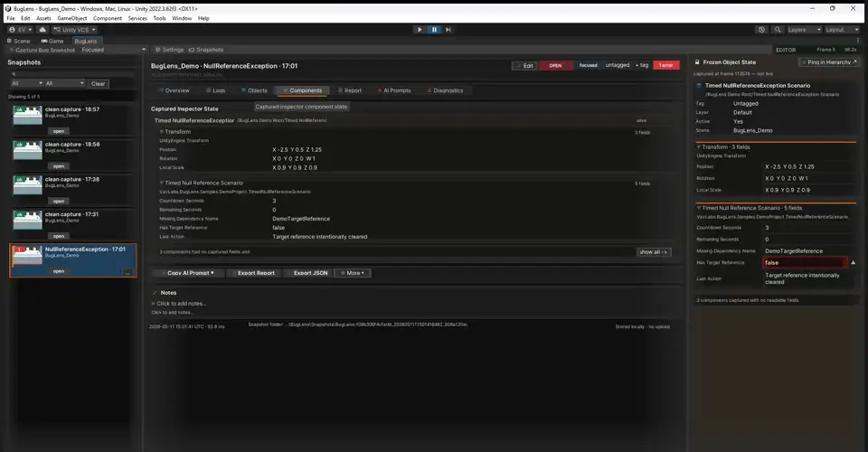The width and height of the screenshot is (868, 452).
Task: Switch to the Game tab
Action: (x=52, y=41)
